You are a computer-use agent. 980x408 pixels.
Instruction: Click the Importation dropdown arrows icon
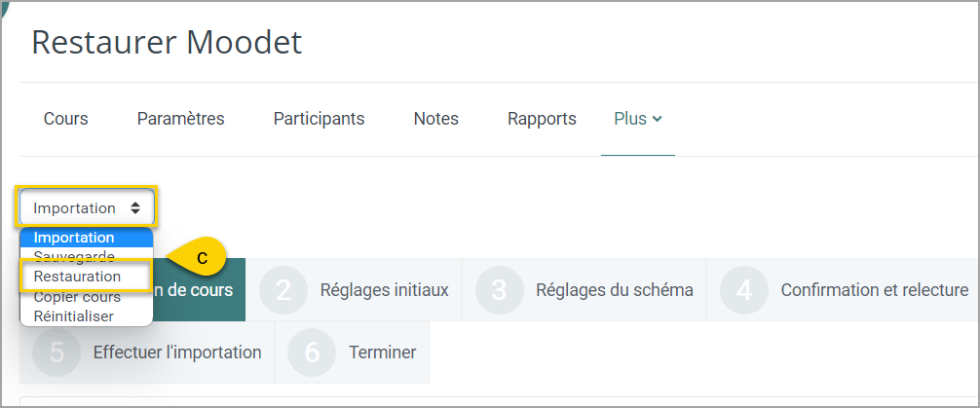135,208
